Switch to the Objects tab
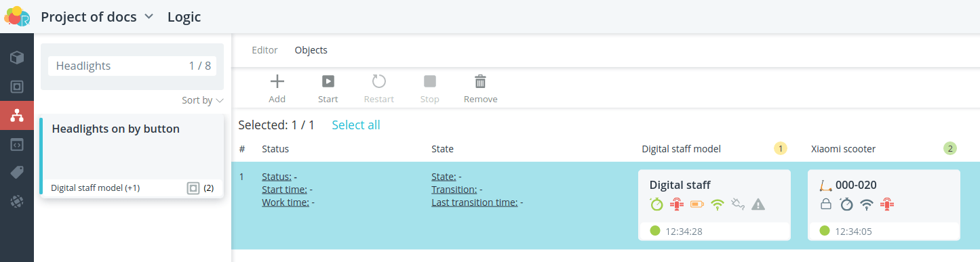The width and height of the screenshot is (980, 262). tap(311, 50)
